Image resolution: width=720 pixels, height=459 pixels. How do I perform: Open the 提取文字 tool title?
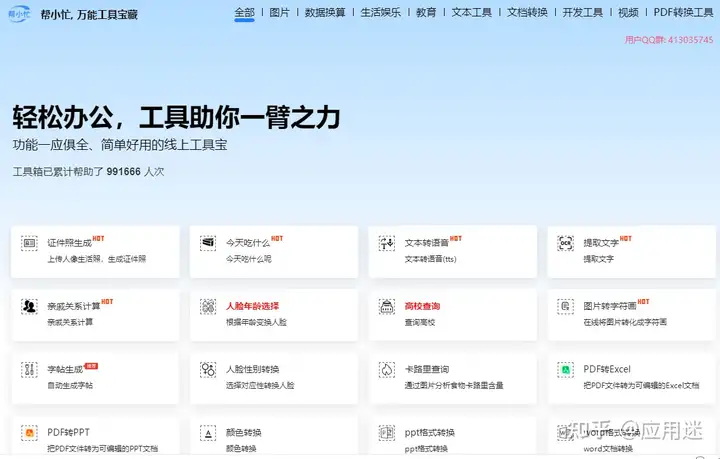click(x=601, y=243)
